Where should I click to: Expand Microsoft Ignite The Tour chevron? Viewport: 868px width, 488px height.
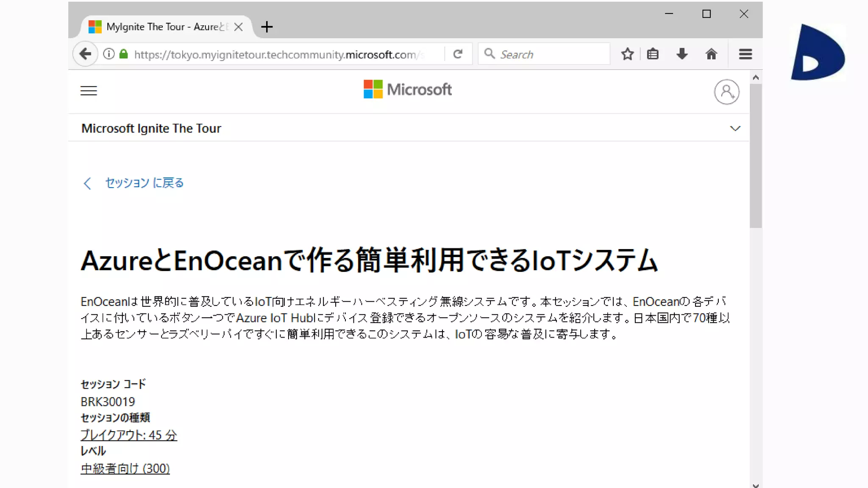735,128
